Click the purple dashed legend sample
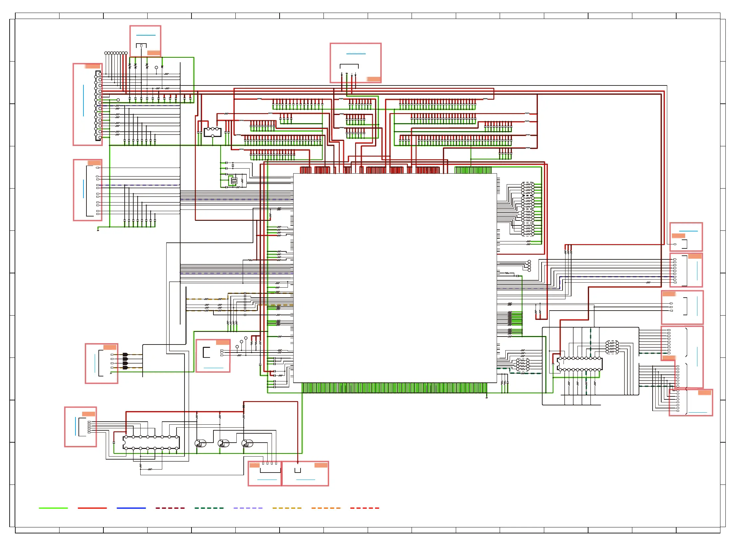The height and width of the screenshot is (560, 754). [248, 508]
